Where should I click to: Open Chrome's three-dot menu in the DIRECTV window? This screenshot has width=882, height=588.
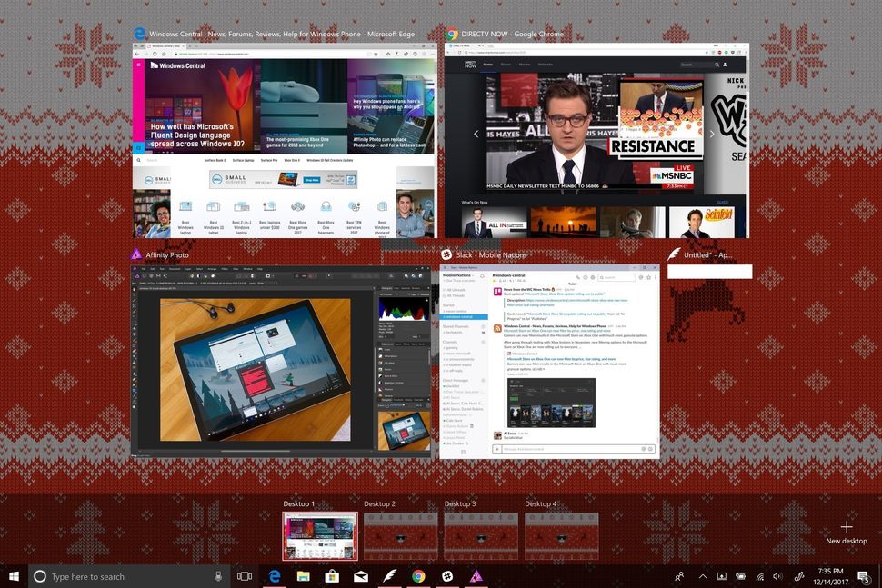(x=744, y=52)
